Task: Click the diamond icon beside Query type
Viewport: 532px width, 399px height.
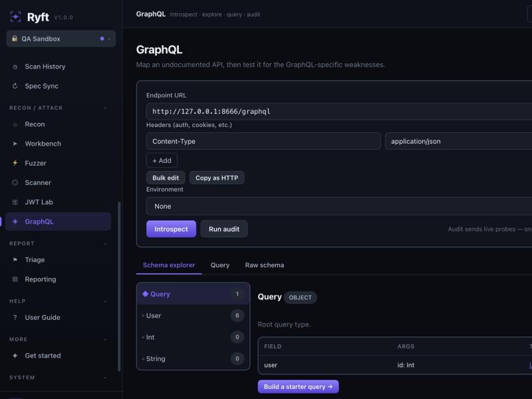Action: (x=145, y=294)
